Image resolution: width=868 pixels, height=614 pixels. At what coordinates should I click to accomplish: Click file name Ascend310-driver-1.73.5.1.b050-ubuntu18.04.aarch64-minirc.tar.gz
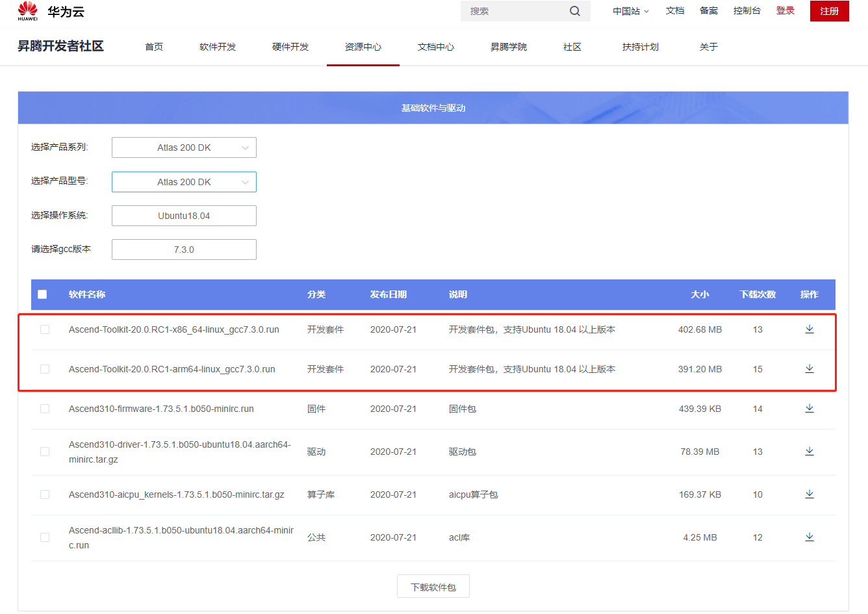click(180, 452)
